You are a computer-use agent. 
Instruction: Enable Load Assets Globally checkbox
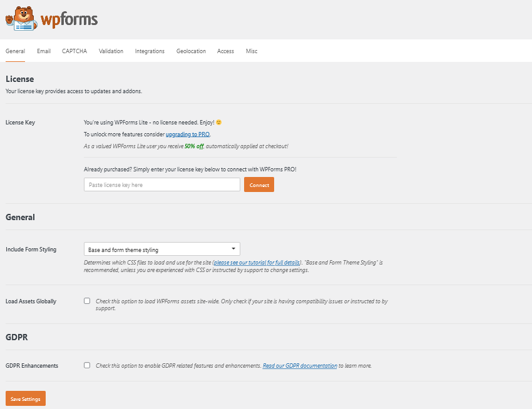pos(87,301)
